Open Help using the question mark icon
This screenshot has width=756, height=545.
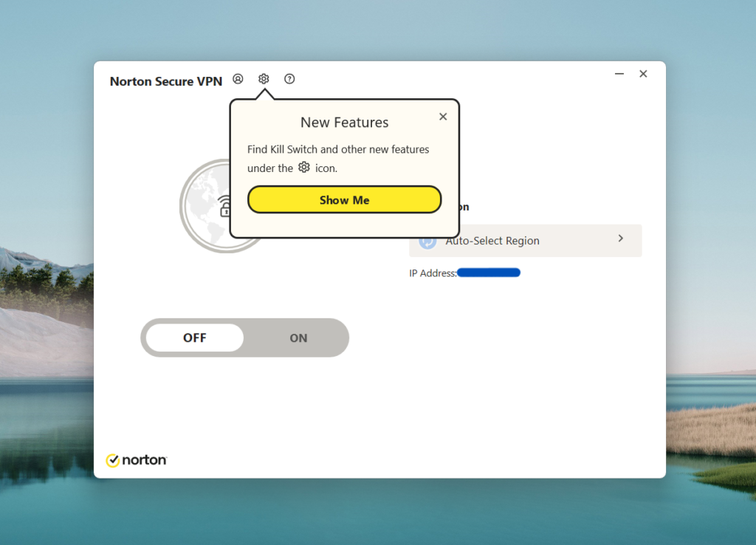point(289,78)
